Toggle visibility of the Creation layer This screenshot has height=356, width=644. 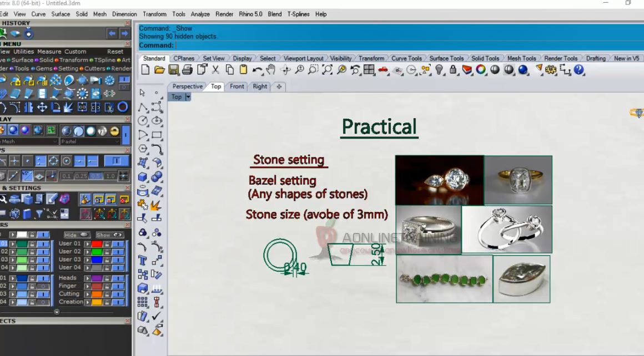point(118,302)
